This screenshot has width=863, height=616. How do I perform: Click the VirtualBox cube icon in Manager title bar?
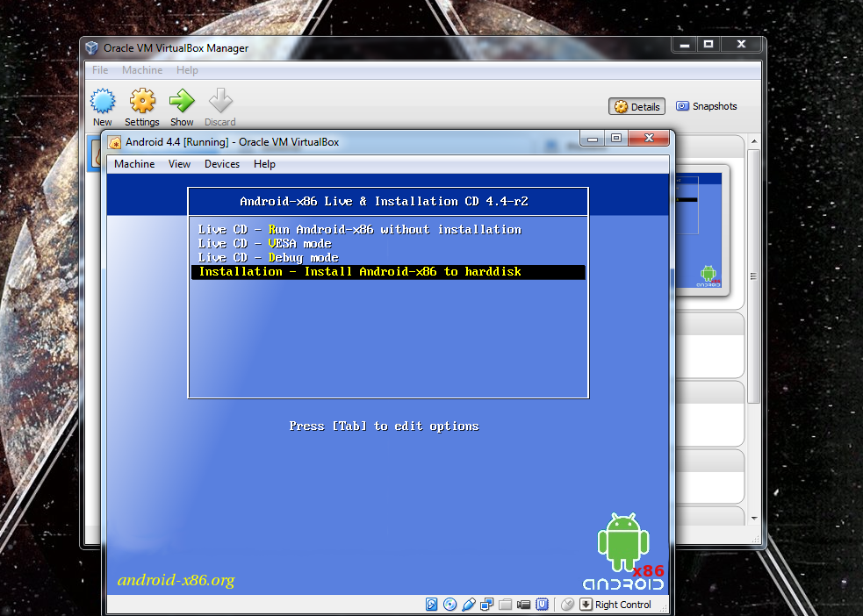coord(92,48)
